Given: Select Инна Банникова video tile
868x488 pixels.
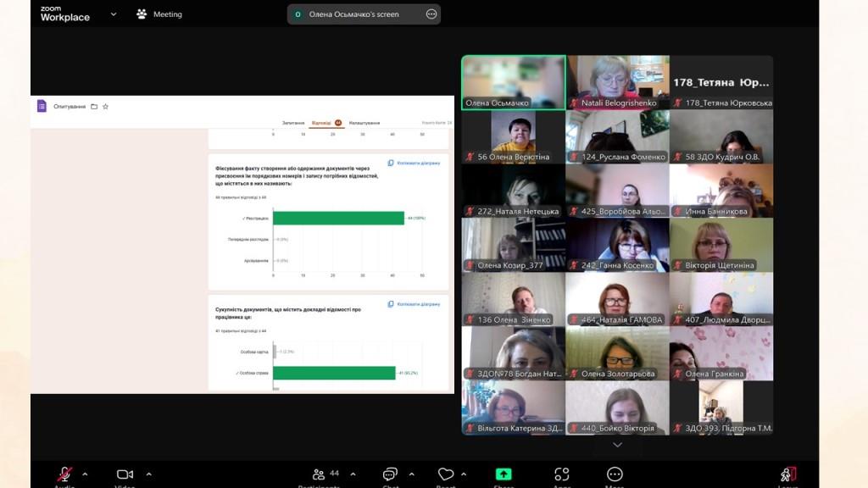Looking at the screenshot, I should [x=721, y=191].
